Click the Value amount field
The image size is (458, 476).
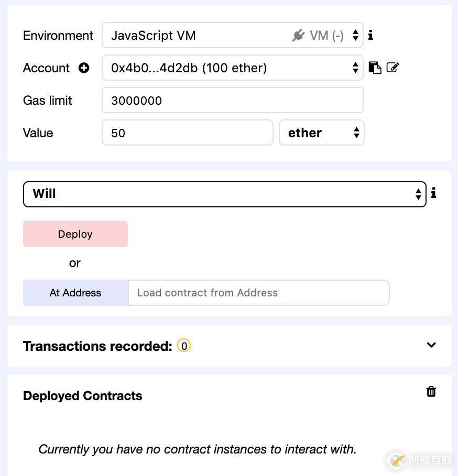(x=187, y=133)
